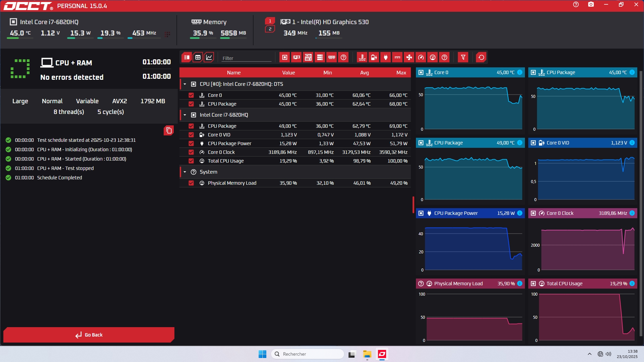Screen dimensions: 644x362
Task: Collapse the Intel Core i7-6820HQ group
Action: (185, 115)
